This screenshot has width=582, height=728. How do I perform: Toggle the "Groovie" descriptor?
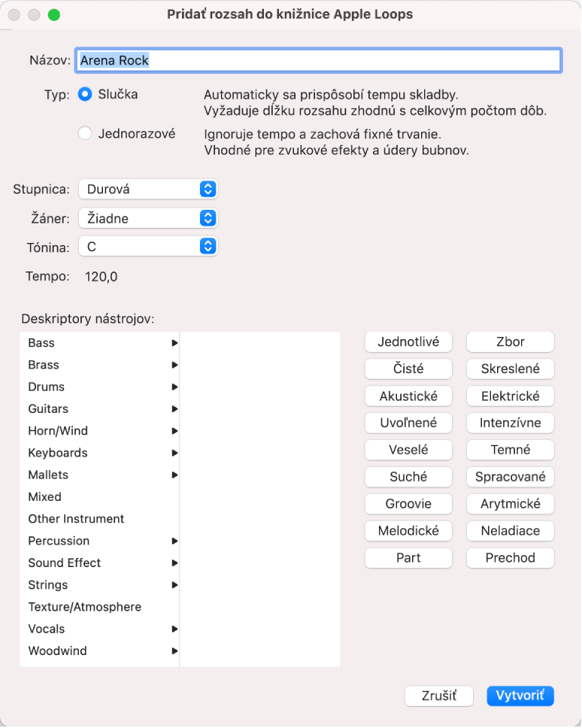point(408,504)
